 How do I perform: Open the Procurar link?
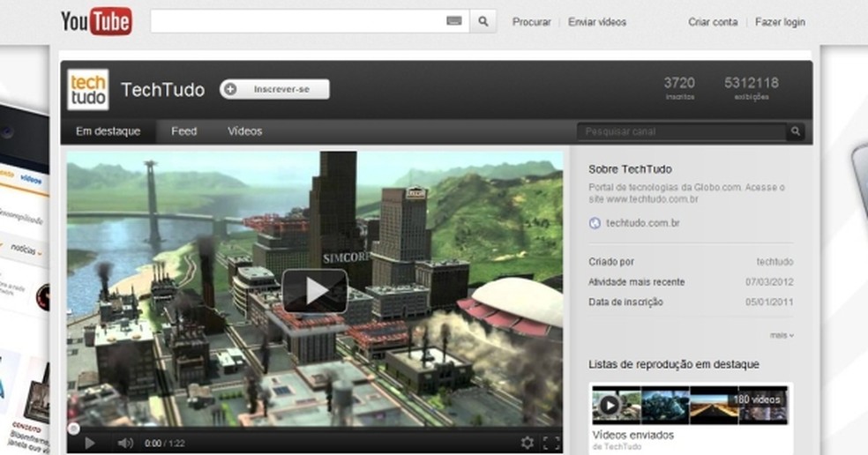(x=531, y=22)
